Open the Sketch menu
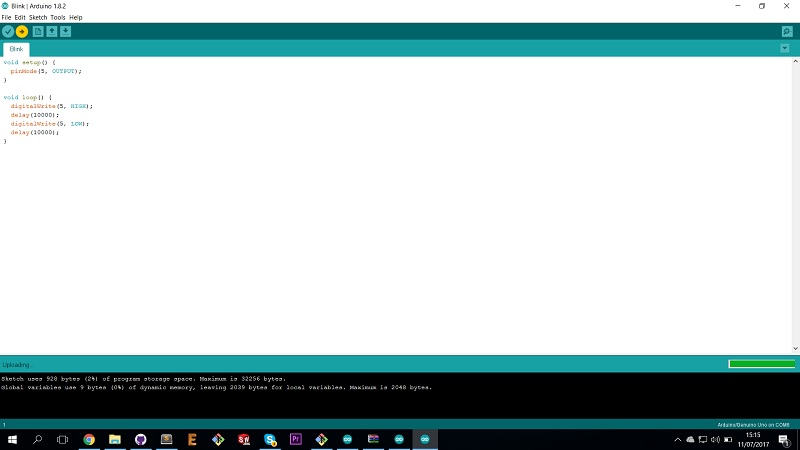The width and height of the screenshot is (800, 450). [38, 17]
